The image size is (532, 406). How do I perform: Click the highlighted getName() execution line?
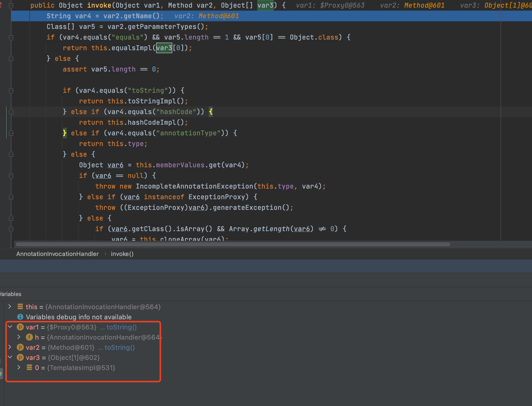click(272, 16)
